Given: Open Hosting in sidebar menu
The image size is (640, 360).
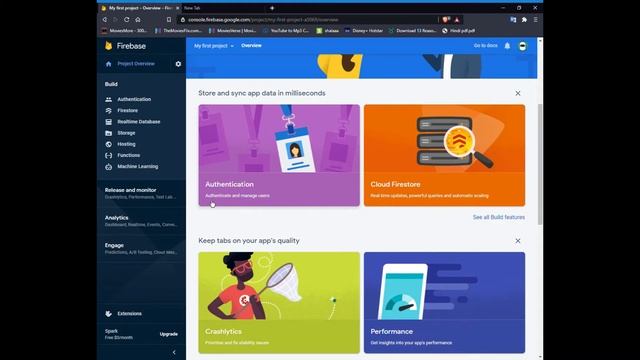Looking at the screenshot, I should click(x=126, y=144).
